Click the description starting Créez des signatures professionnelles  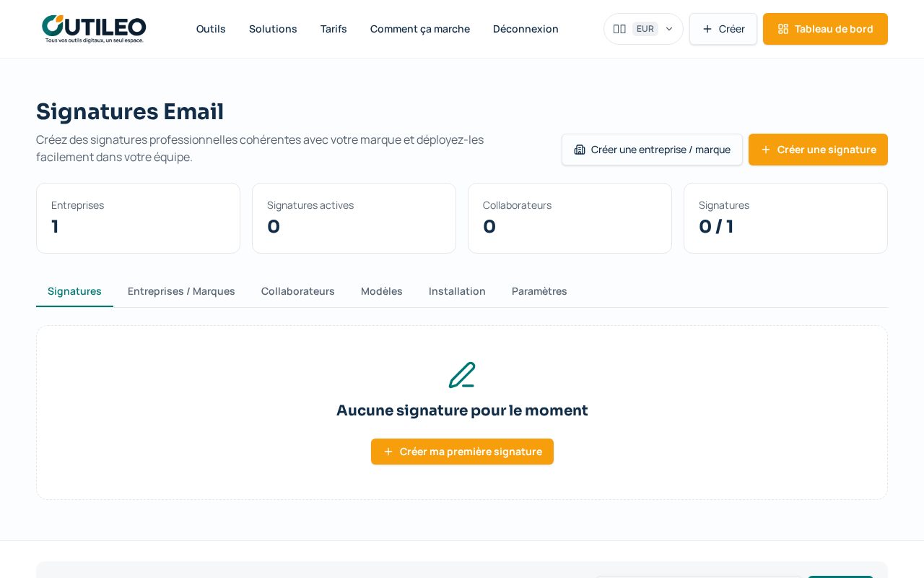260,148
